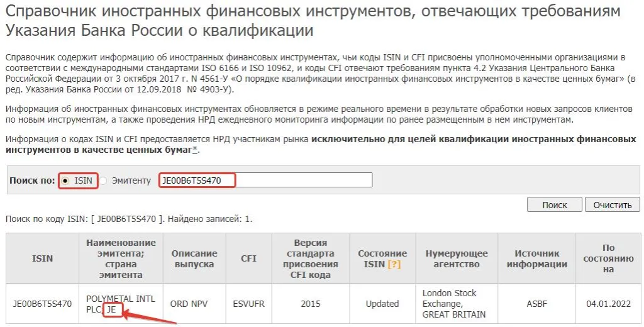Select the JE00B6T5S470 cell in results
The image size is (644, 327).
pos(42,304)
